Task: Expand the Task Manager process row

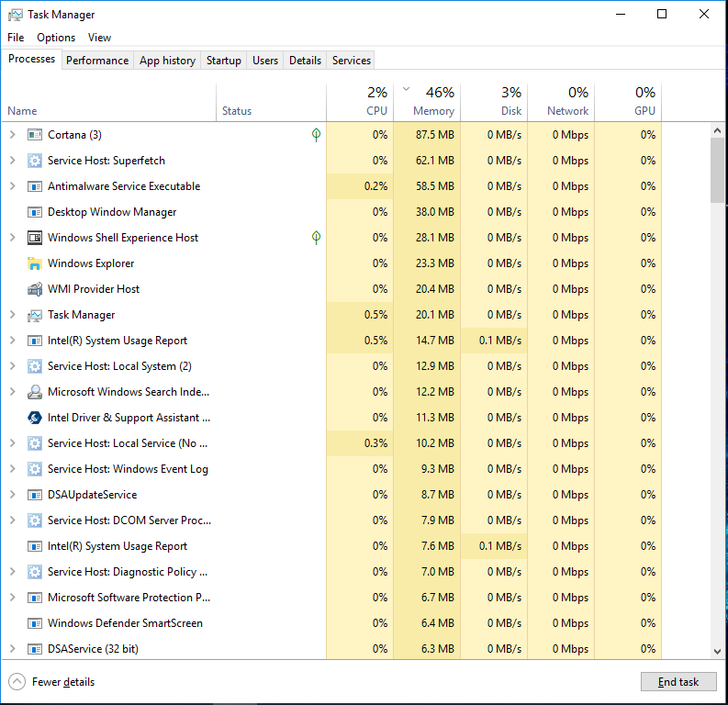Action: [x=13, y=315]
